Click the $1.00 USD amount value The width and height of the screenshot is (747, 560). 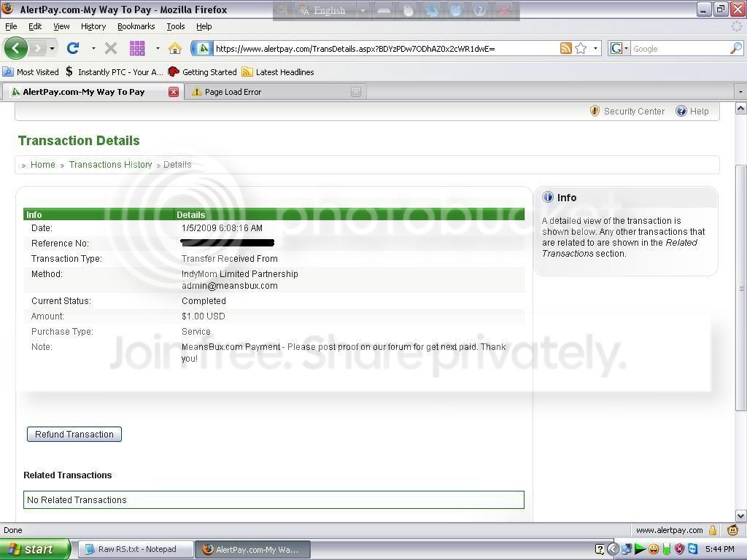coord(204,316)
